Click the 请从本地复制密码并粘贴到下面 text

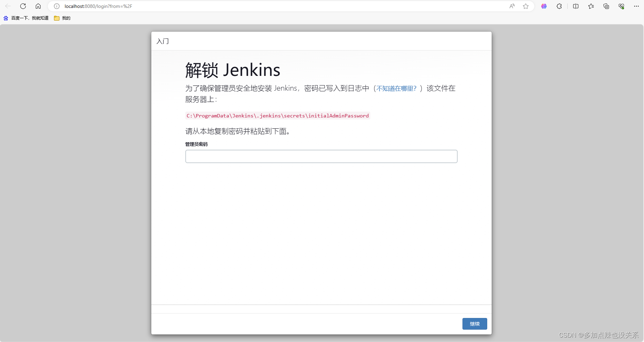(x=238, y=131)
